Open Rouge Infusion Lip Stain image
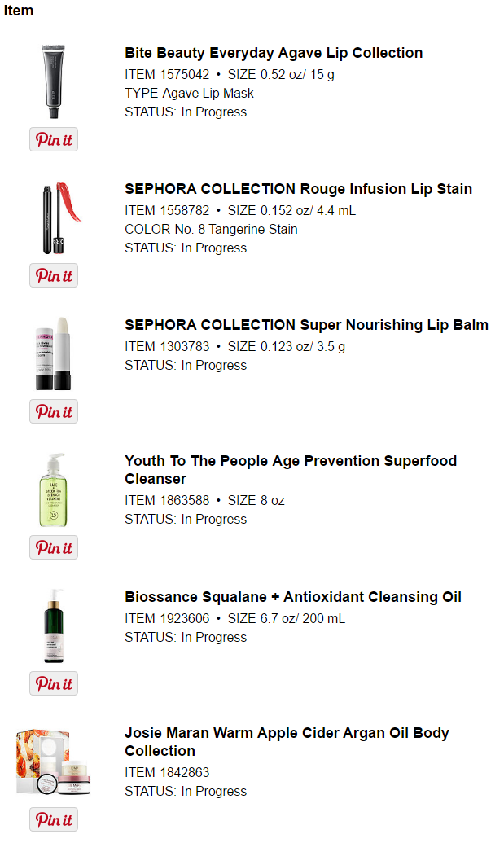 pos(54,217)
